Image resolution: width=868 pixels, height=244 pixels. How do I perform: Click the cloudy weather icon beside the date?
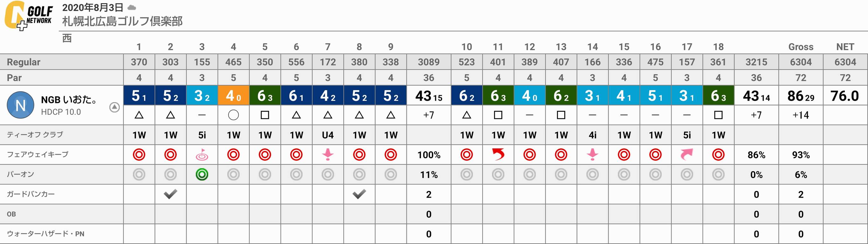pos(132,7)
